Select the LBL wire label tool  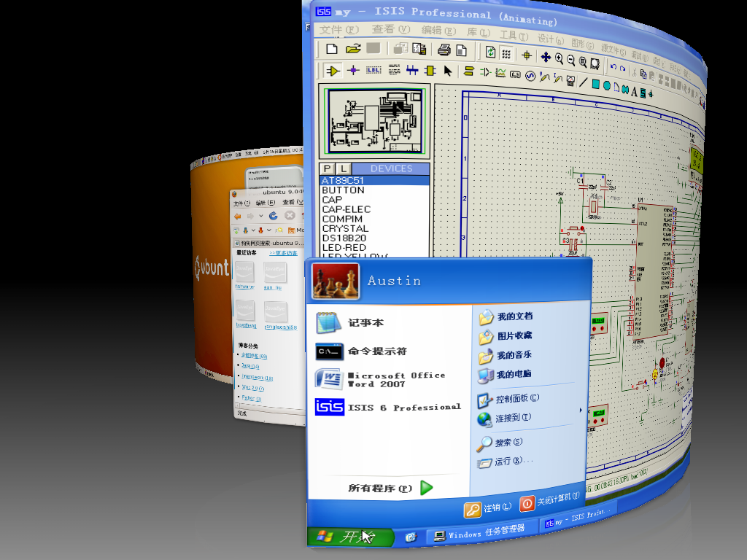point(373,71)
